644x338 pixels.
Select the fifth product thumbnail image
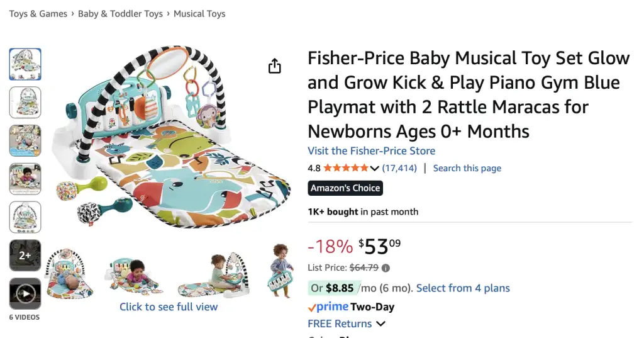(25, 217)
